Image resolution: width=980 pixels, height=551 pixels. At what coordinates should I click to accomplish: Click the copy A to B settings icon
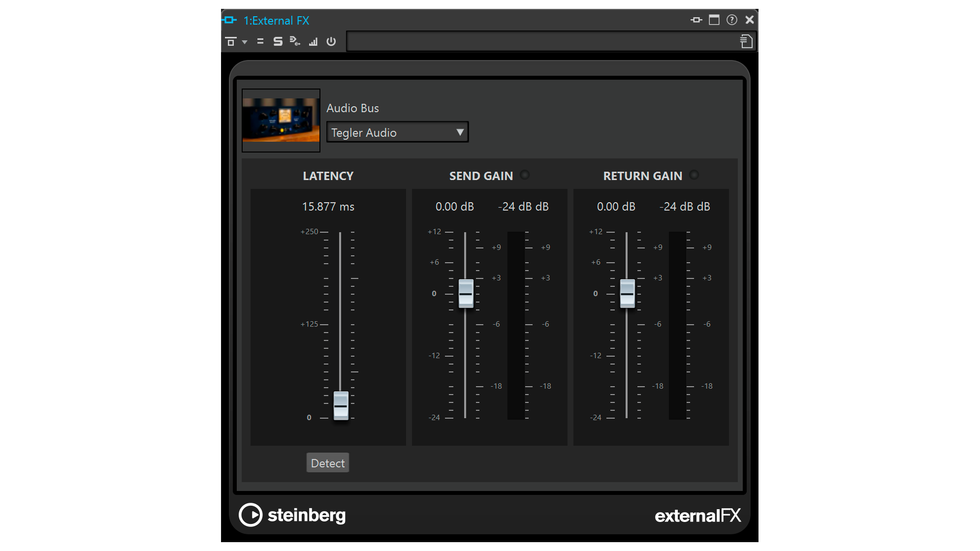(x=260, y=42)
